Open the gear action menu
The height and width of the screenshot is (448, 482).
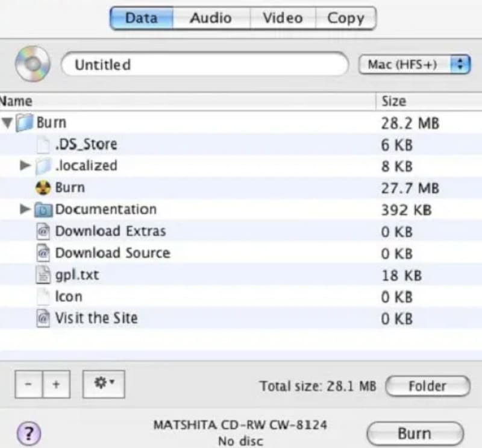click(103, 383)
